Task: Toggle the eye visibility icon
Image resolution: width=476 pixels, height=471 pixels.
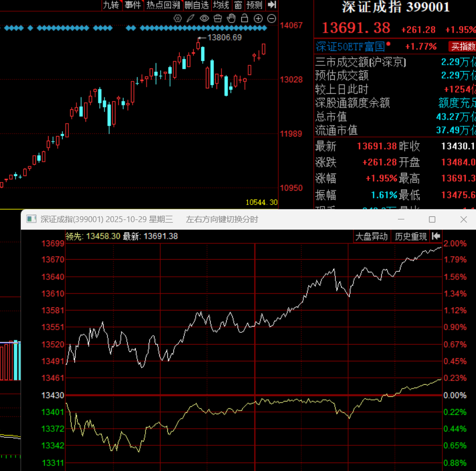Action: coord(204,19)
